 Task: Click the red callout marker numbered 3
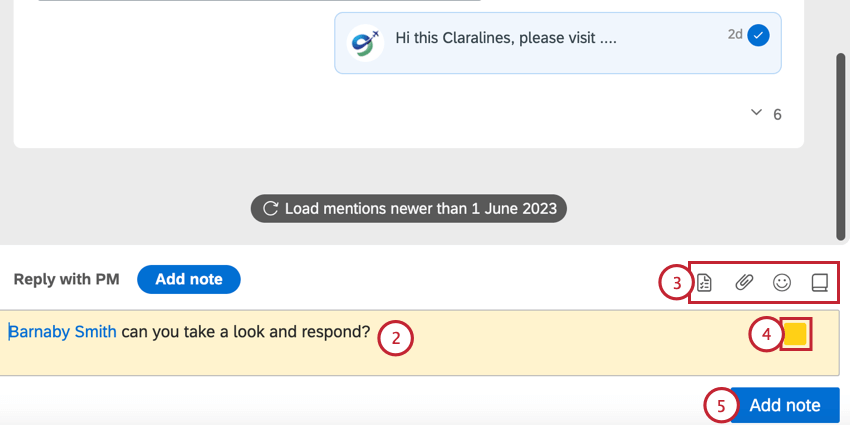675,284
